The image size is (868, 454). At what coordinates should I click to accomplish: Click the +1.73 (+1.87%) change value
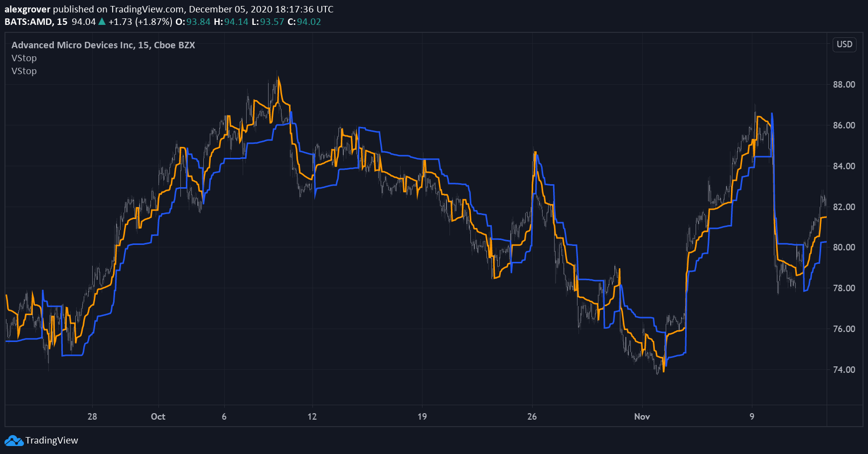[x=141, y=22]
